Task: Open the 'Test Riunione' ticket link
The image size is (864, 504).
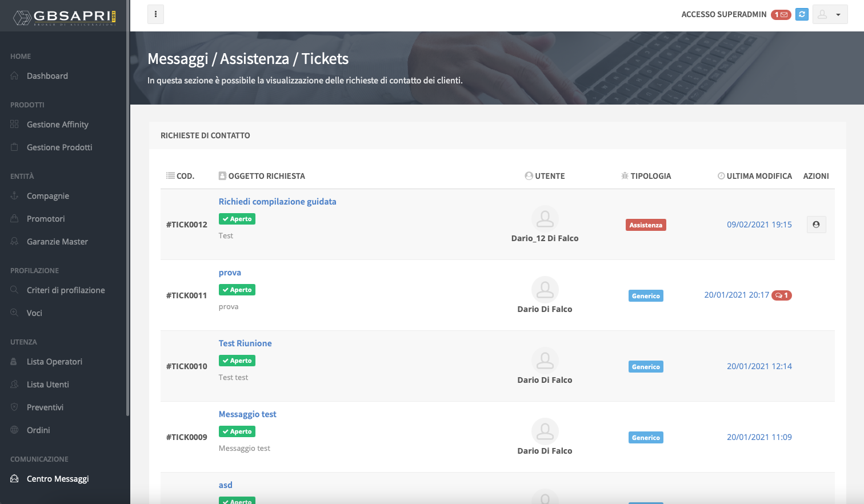Action: [x=245, y=343]
